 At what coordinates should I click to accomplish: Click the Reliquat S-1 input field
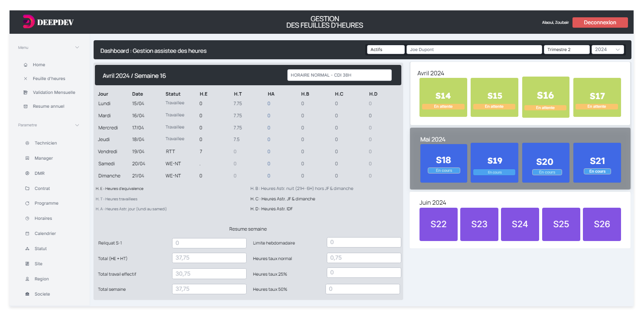click(209, 243)
